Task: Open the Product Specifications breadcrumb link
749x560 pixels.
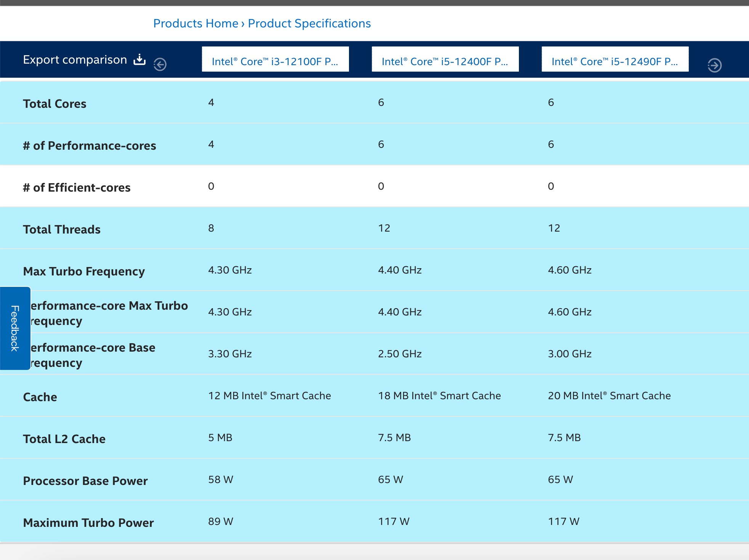Action: point(309,23)
